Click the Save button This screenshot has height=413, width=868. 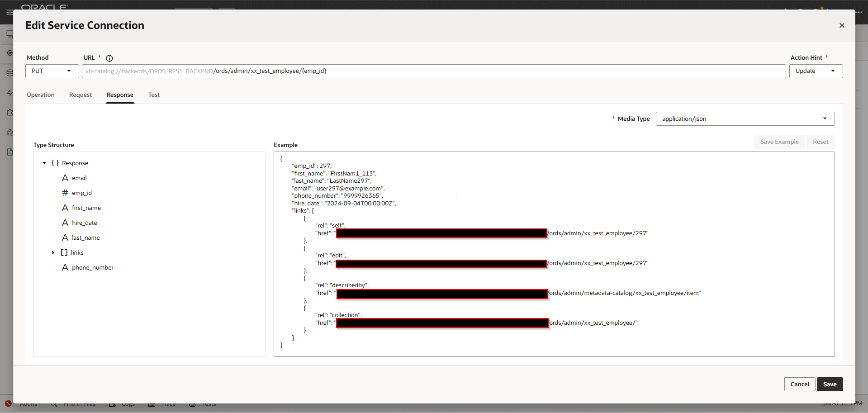point(829,384)
